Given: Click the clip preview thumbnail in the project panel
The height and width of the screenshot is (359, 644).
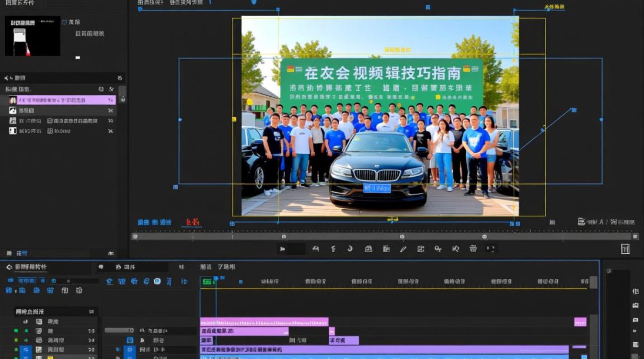Looking at the screenshot, I should tap(33, 36).
